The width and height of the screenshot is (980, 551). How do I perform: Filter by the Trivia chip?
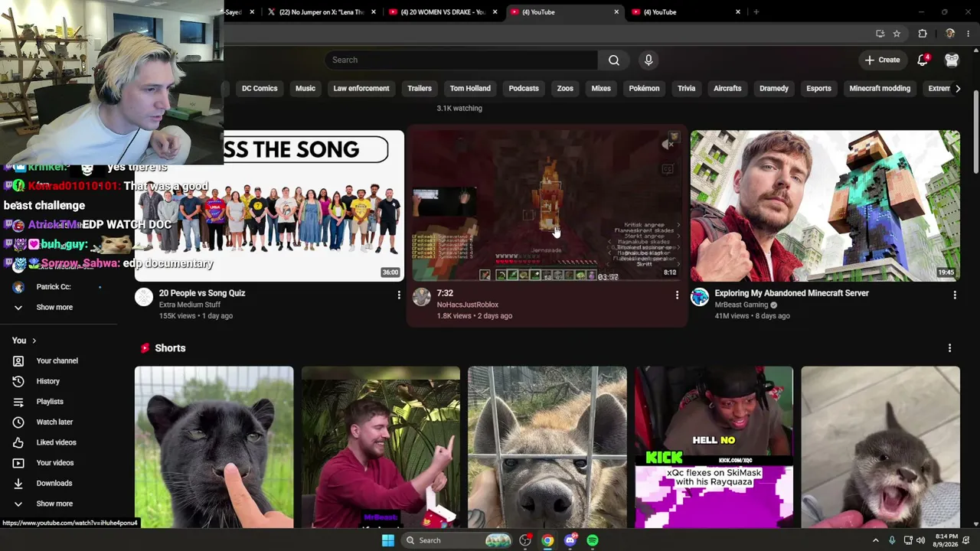click(x=686, y=88)
